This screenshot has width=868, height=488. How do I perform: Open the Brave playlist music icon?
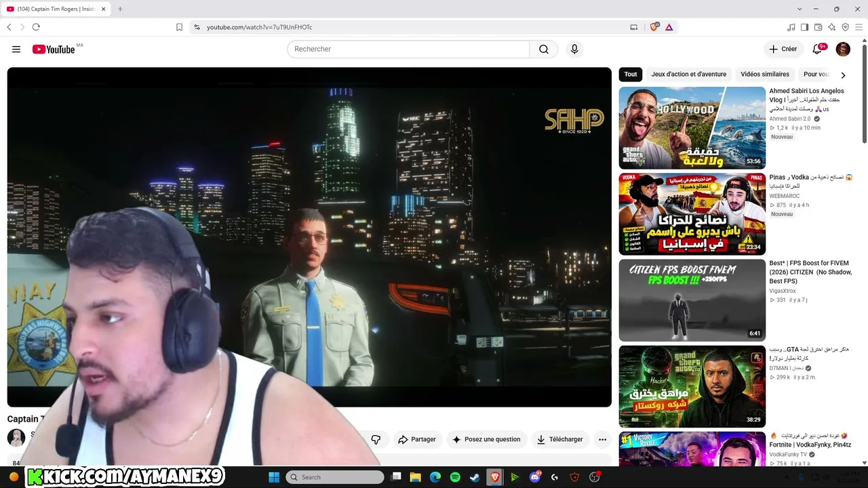(x=791, y=27)
